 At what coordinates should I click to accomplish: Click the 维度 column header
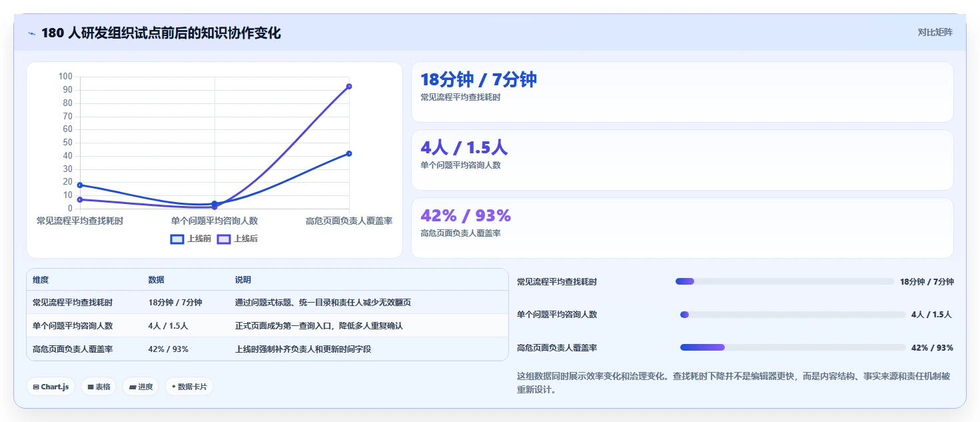41,280
